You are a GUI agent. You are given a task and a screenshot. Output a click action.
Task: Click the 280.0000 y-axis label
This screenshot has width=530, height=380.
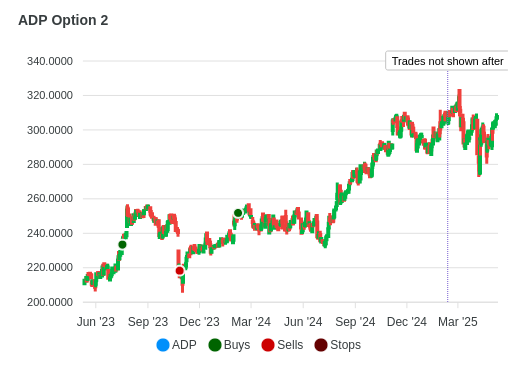(50, 164)
